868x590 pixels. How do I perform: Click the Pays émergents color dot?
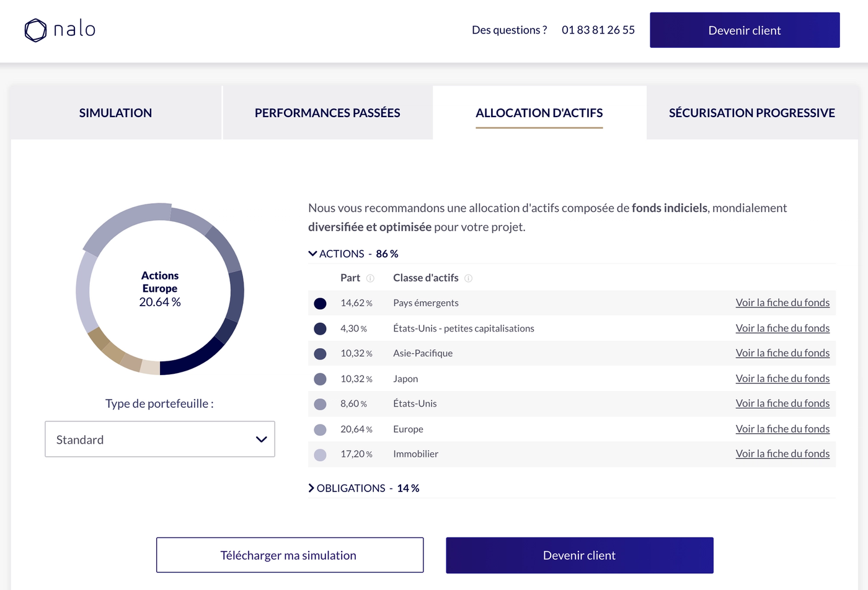click(x=320, y=303)
